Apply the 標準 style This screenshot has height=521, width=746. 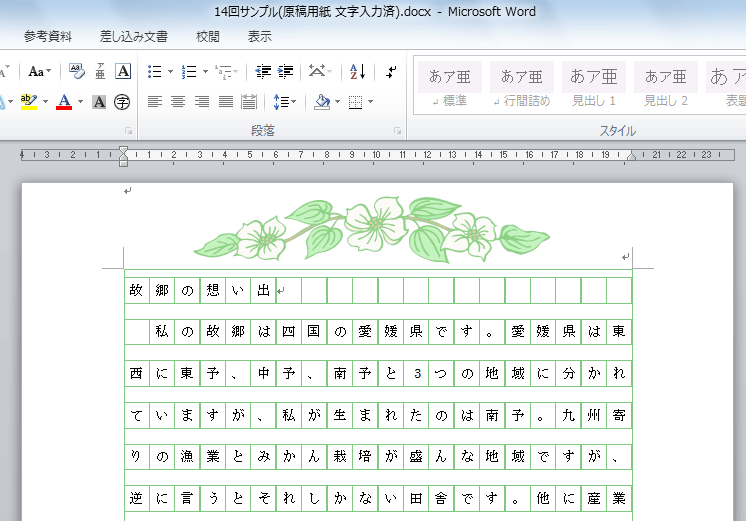tap(450, 87)
